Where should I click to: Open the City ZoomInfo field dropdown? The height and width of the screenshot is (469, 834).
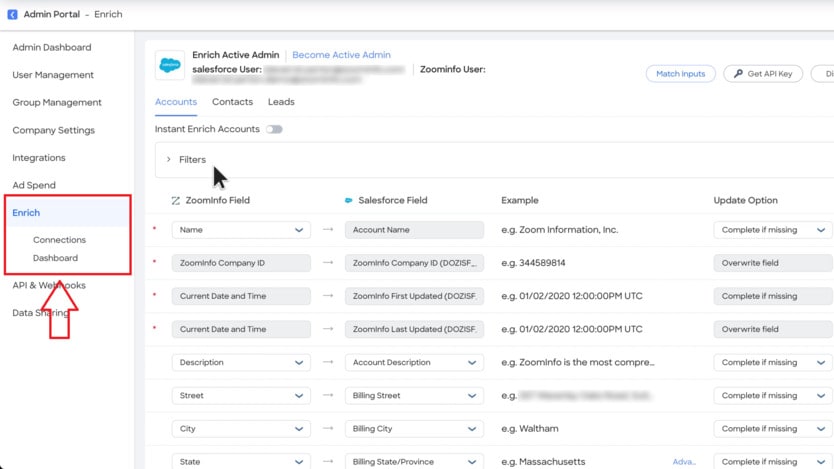[241, 429]
